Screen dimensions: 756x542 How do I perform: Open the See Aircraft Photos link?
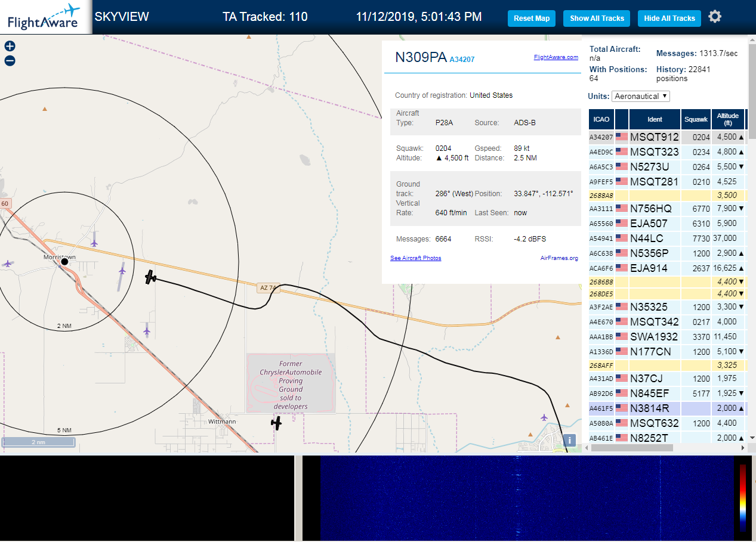point(415,258)
